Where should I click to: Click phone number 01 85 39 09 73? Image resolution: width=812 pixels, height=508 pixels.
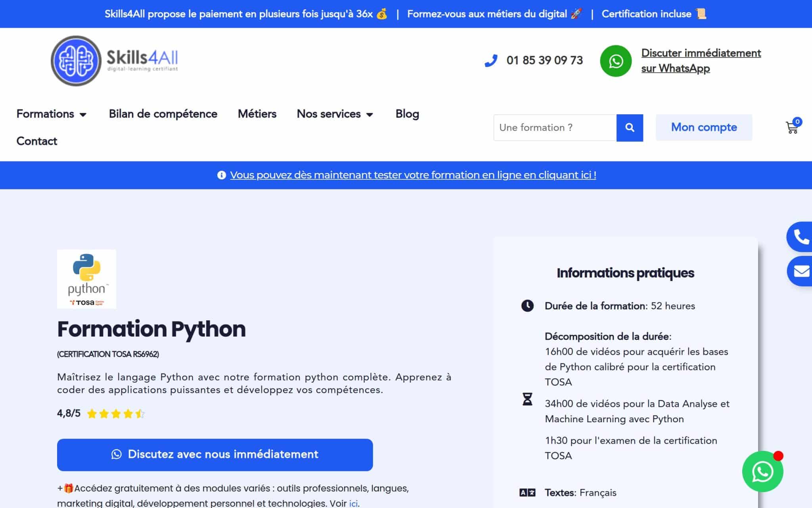tap(545, 60)
